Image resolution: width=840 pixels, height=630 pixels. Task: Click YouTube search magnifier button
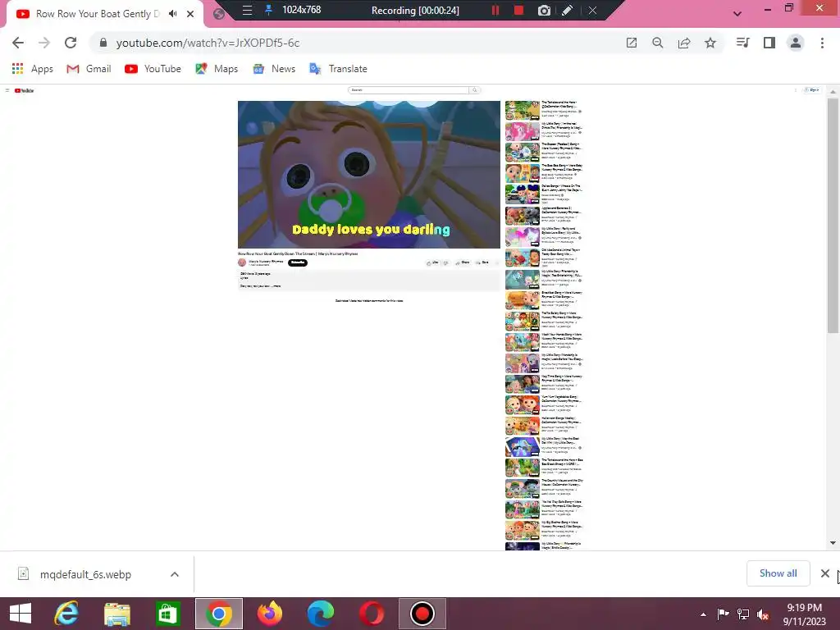click(x=475, y=90)
